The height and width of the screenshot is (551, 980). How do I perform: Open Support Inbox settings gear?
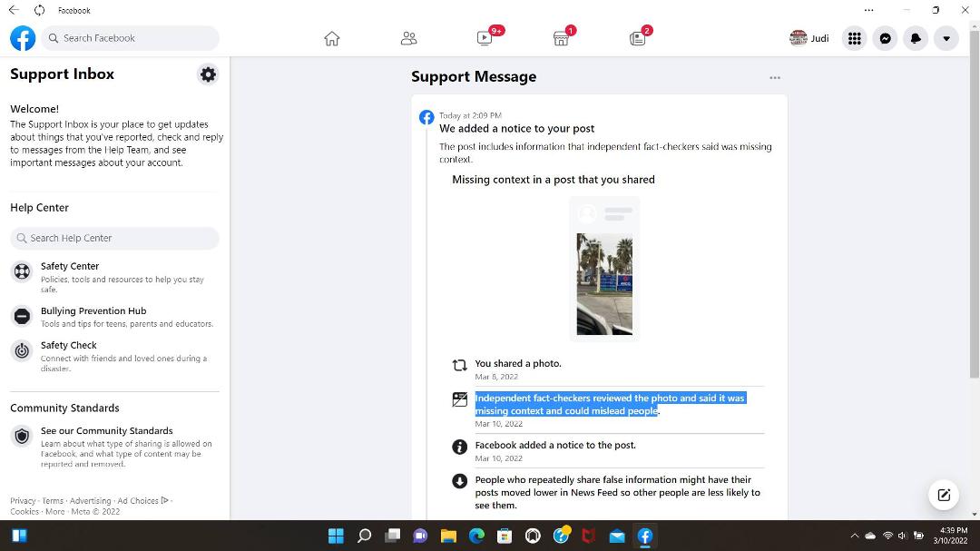208,74
